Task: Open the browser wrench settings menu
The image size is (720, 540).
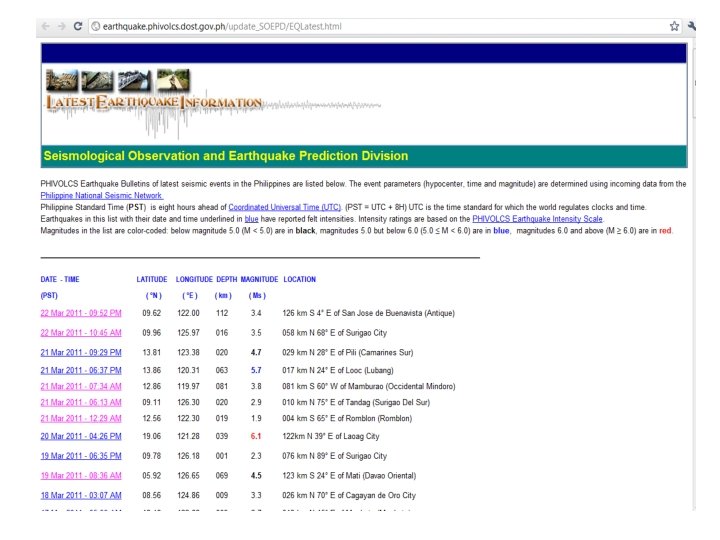Action: tap(692, 26)
